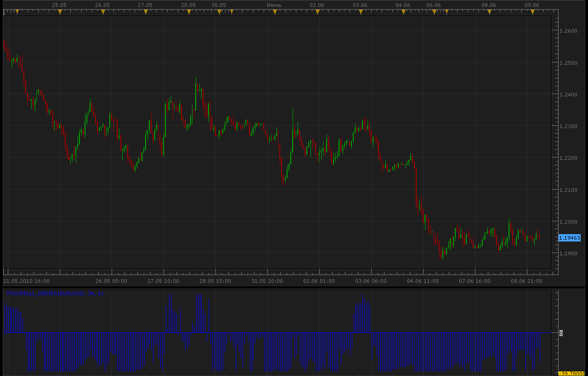Image resolution: width=588 pixels, height=376 pixels.
Task: Click the yellow triangle under 06.06
Action: 434,12
